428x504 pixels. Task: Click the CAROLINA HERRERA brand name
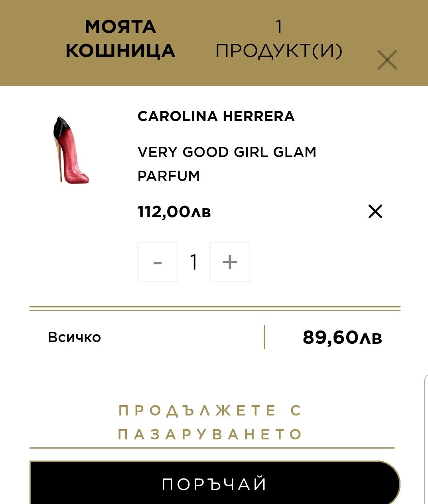tap(216, 116)
